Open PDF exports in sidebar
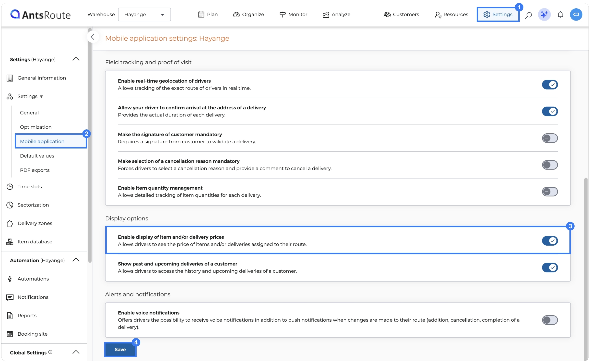Screen dimensions: 590x364 (x=35, y=170)
